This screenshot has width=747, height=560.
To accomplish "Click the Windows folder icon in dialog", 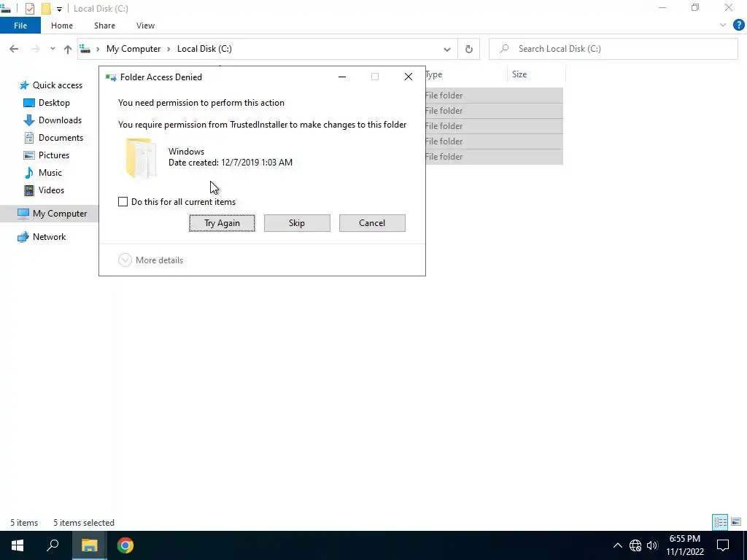I will [140, 157].
